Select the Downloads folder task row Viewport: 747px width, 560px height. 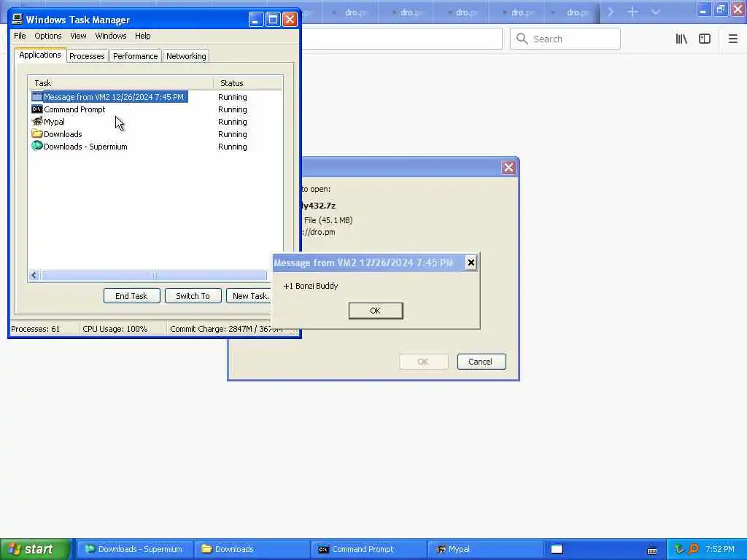click(x=155, y=134)
